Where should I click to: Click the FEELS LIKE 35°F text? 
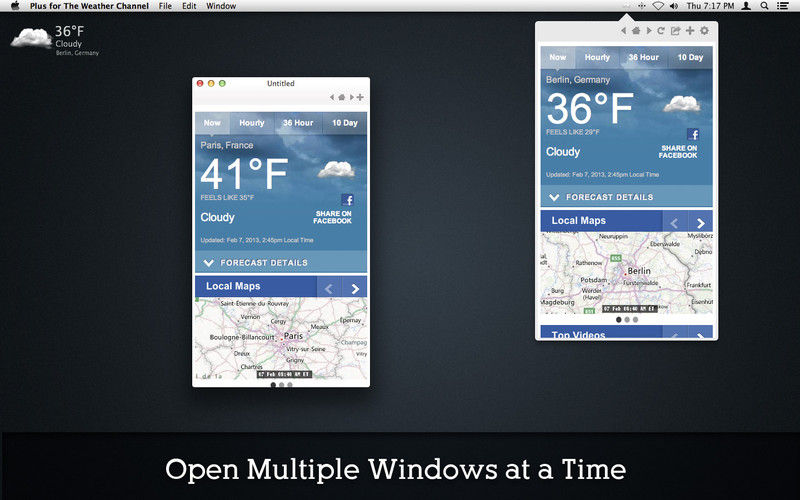(x=227, y=197)
